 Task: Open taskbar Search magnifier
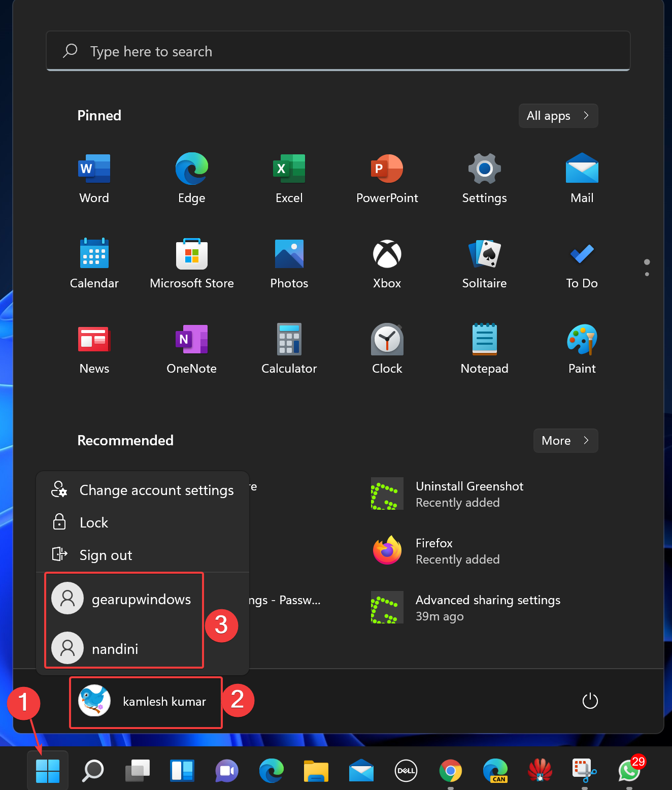[x=93, y=771]
